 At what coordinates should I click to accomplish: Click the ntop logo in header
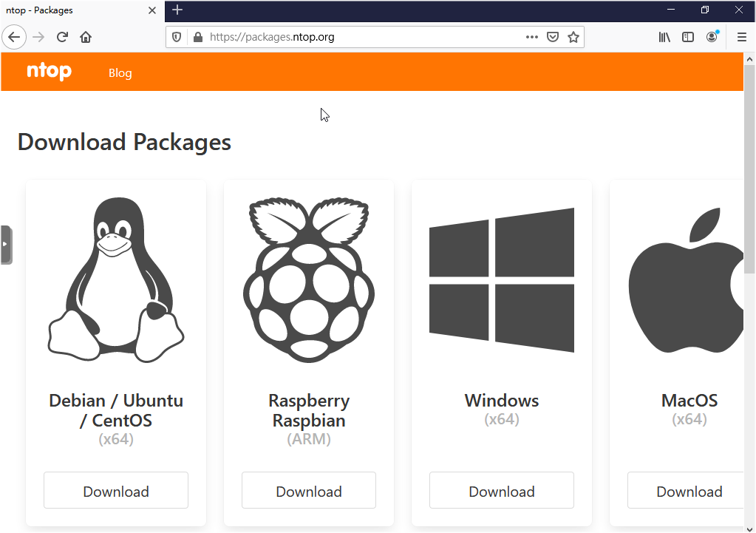[50, 72]
